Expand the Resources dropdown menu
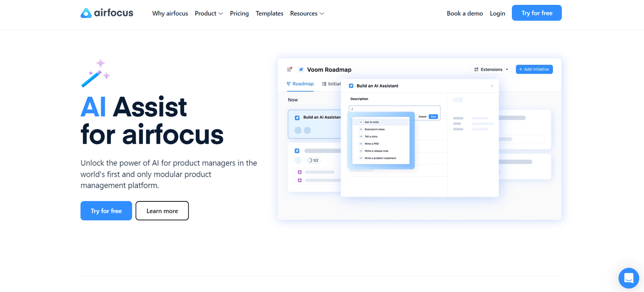The width and height of the screenshot is (644, 292). pos(307,13)
